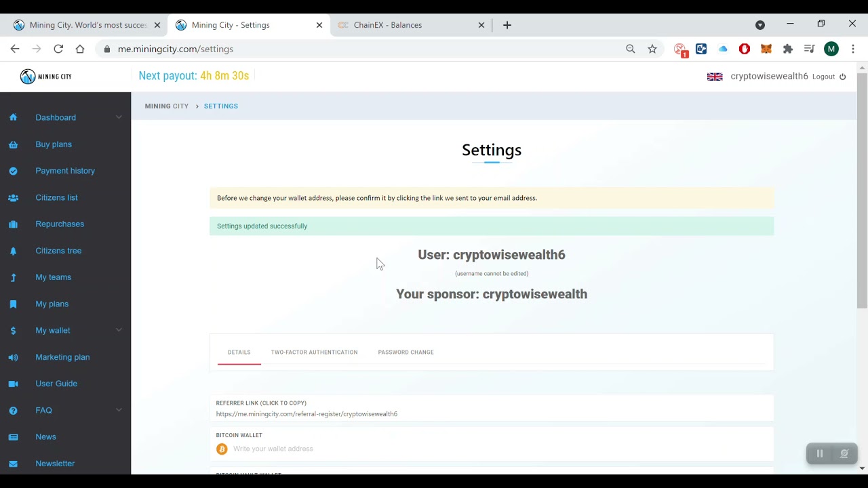This screenshot has width=868, height=488.
Task: Click the recorder overlay annotation button
Action: (x=844, y=454)
